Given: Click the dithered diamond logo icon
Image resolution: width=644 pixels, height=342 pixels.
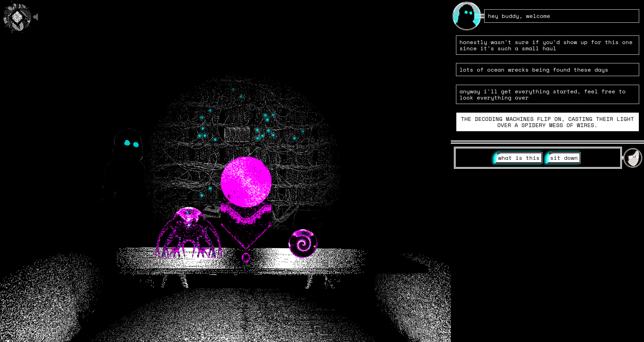Looking at the screenshot, I should (17, 17).
